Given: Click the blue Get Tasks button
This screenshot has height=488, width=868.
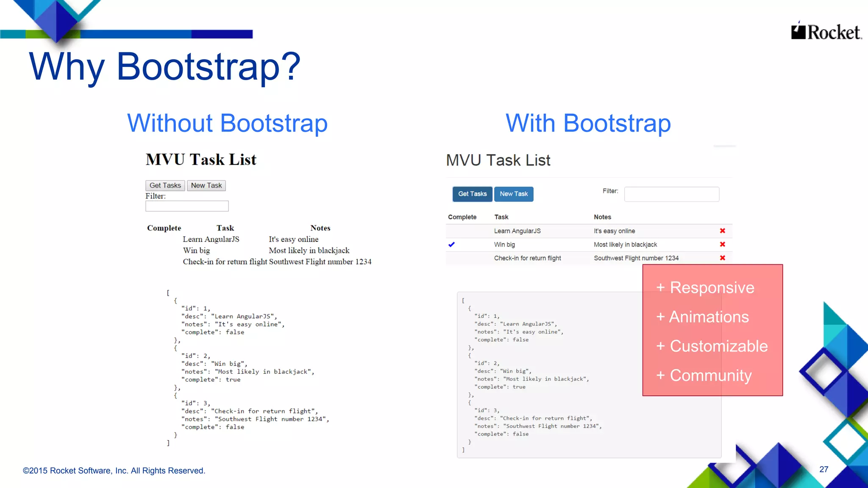Looking at the screenshot, I should [472, 194].
